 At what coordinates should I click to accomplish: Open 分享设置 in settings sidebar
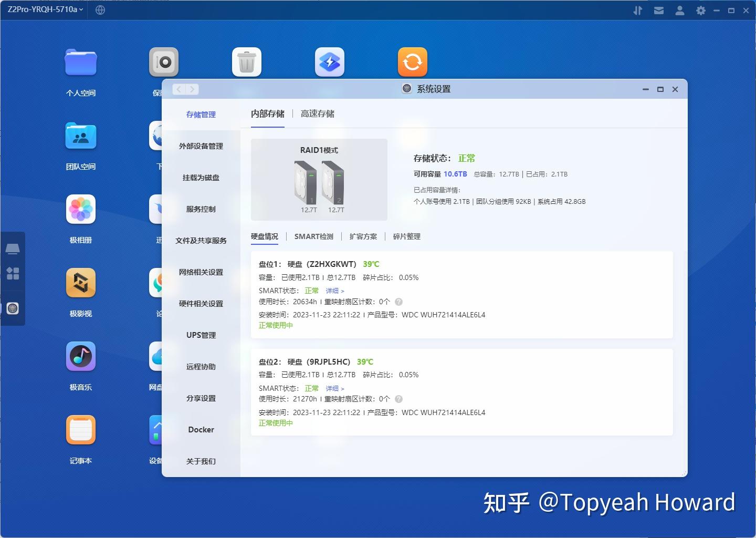tap(201, 398)
